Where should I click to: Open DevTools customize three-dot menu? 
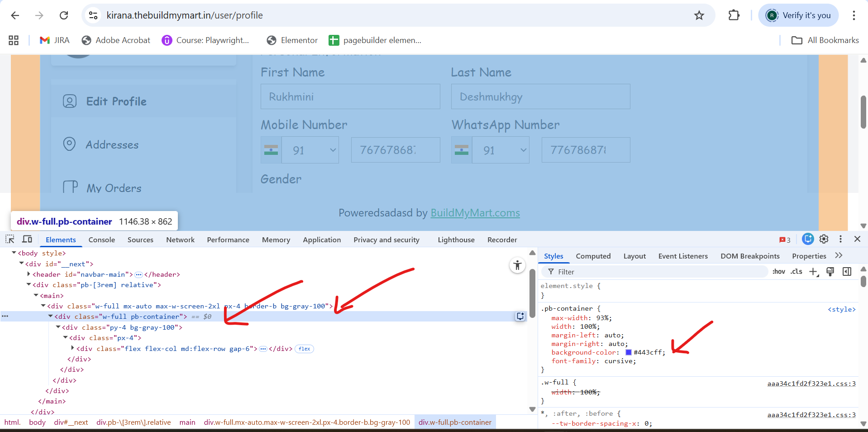(x=840, y=239)
